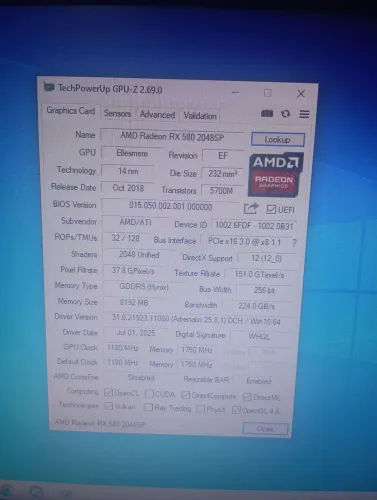
Task: Click the Default Clock row Memory value 1750 MHz
Action: coord(196,364)
